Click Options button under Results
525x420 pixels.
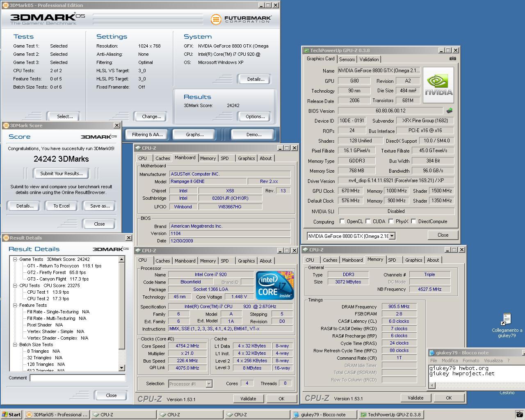coord(255,116)
